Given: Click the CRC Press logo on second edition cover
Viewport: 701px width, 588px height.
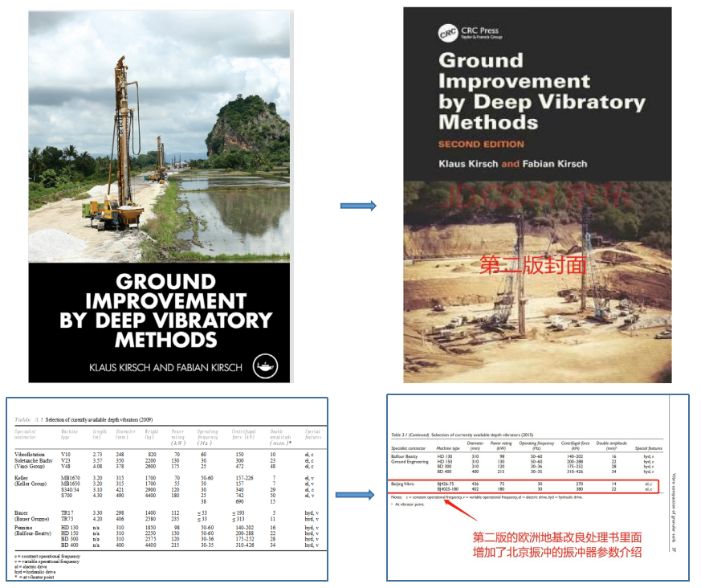Looking at the screenshot, I should (x=446, y=34).
